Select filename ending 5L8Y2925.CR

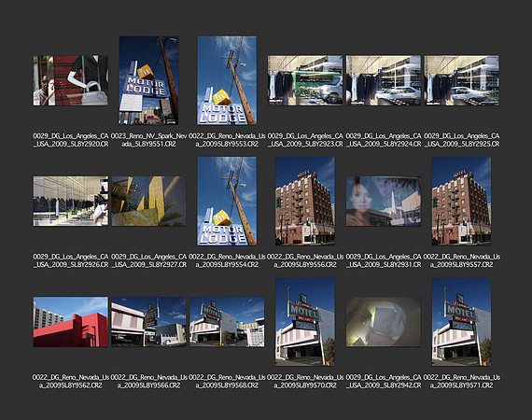(461, 140)
